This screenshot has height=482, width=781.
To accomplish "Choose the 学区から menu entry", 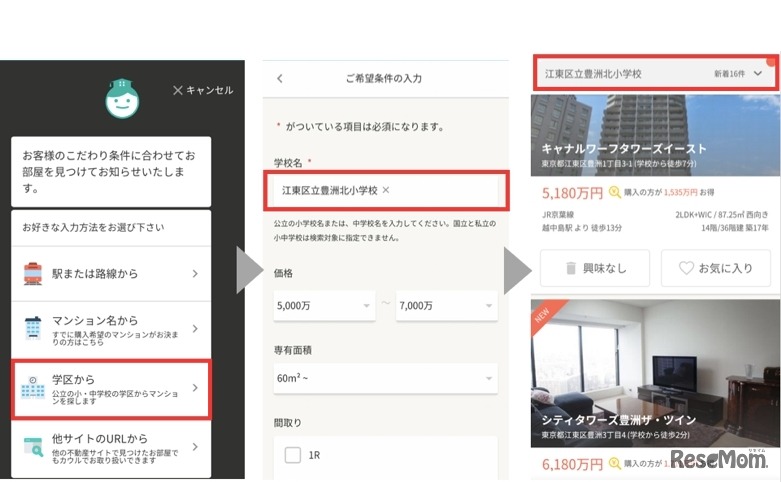I will click(112, 388).
